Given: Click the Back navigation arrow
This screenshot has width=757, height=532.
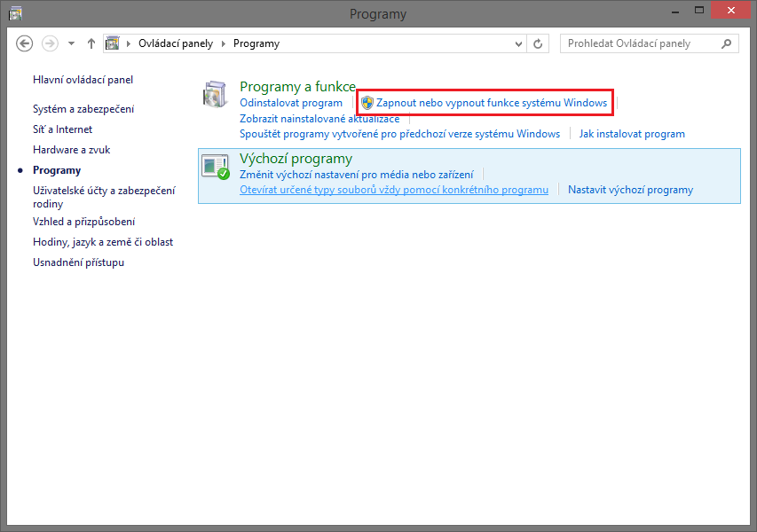Looking at the screenshot, I should [24, 43].
